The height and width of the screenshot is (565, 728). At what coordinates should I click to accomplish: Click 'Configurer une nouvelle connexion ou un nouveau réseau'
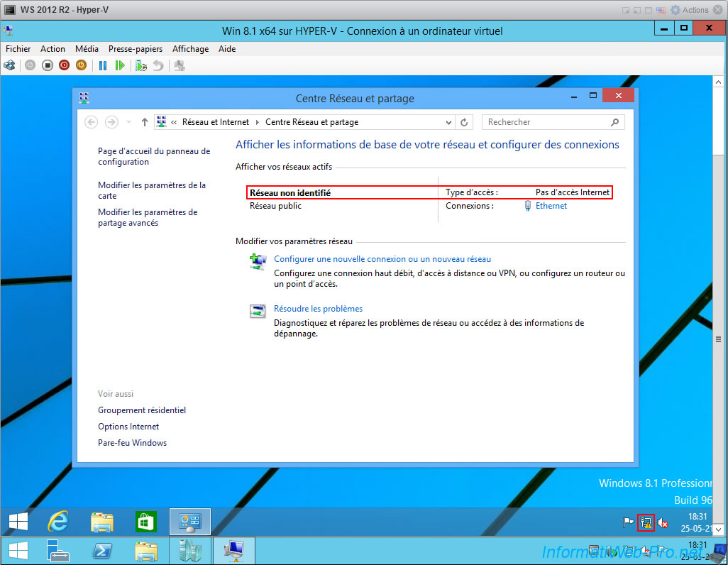[x=382, y=259]
